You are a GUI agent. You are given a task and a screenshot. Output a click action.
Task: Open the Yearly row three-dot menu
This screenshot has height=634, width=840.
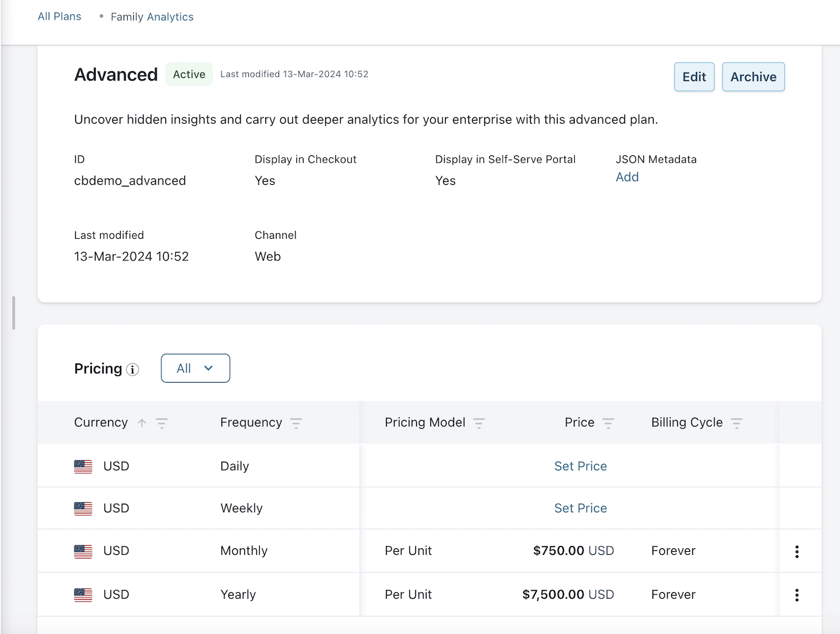pyautogui.click(x=797, y=594)
